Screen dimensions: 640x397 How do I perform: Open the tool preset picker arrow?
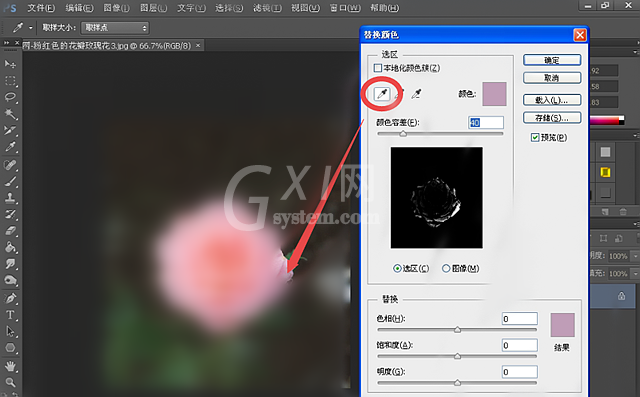(x=31, y=28)
